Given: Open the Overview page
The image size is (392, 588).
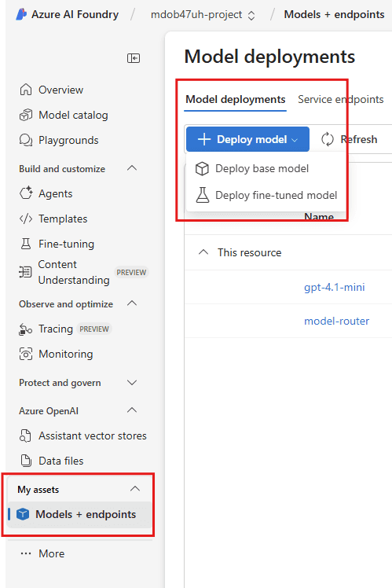Looking at the screenshot, I should tap(60, 90).
